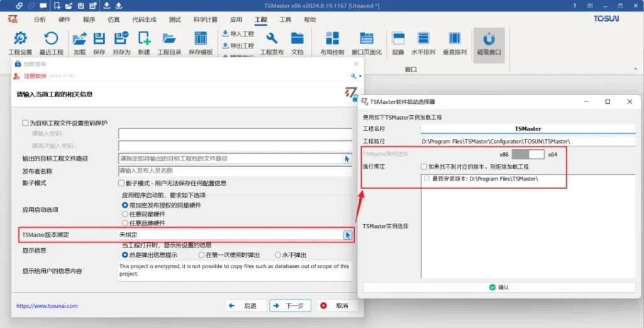
Task: Enable 为目标工程文件设置密码保护 checkbox
Action: pyautogui.click(x=25, y=123)
